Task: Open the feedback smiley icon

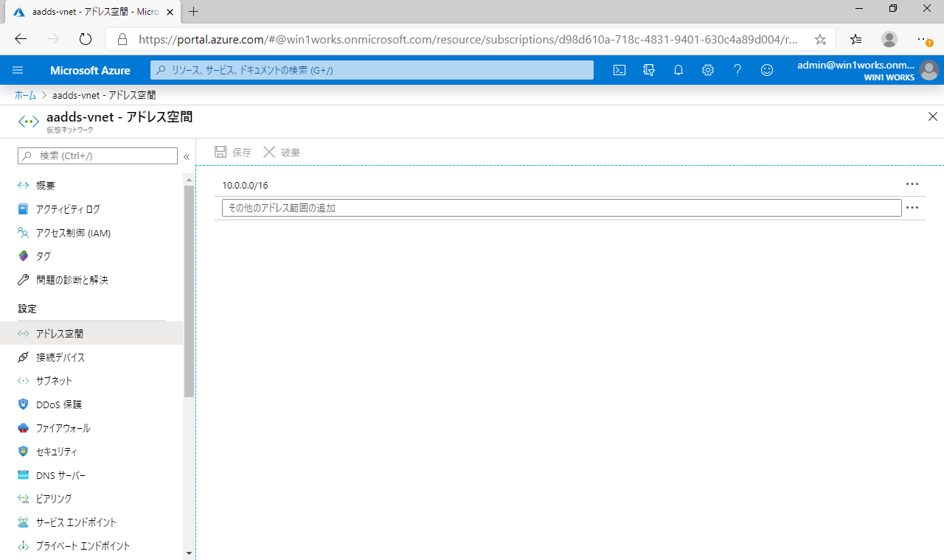Action: pyautogui.click(x=767, y=70)
